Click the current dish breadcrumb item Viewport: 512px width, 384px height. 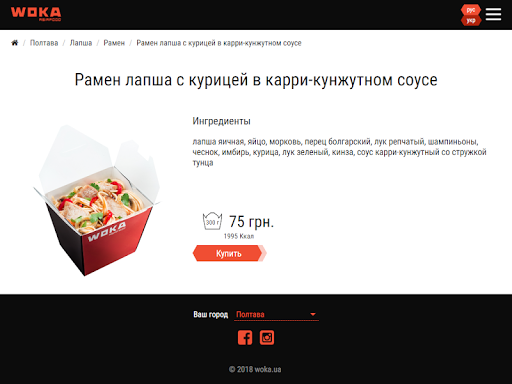(219, 43)
